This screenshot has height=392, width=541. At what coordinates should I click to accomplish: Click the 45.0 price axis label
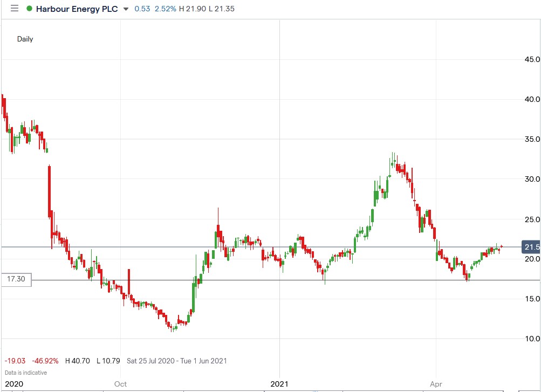tap(532, 59)
